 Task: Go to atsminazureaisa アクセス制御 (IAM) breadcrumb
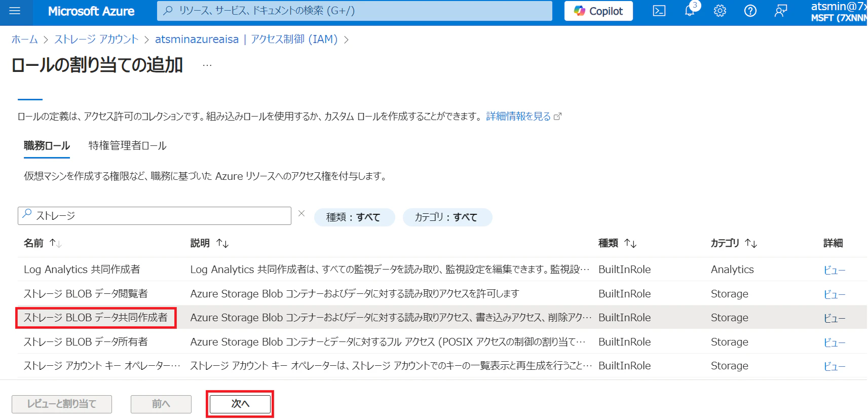click(246, 40)
